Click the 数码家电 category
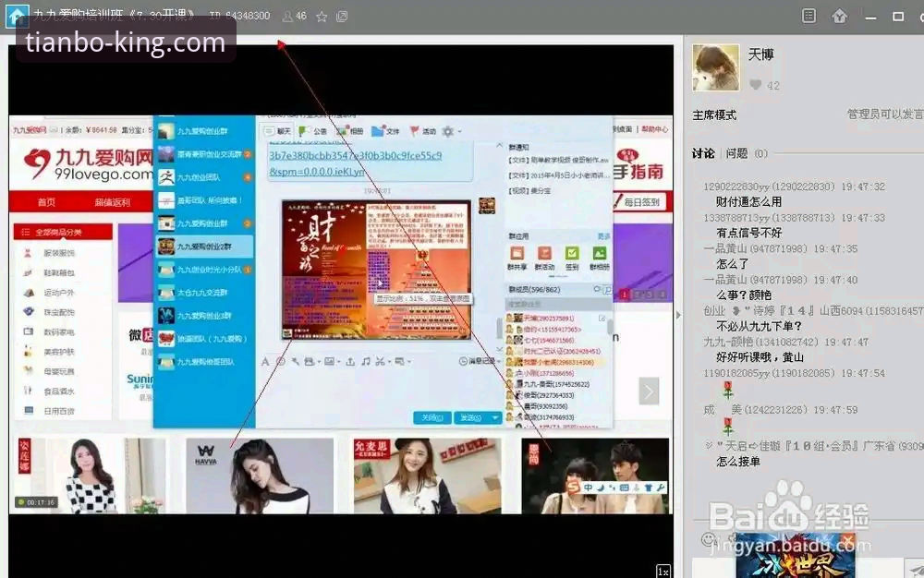Screen dimensions: 924x578 click(x=59, y=332)
